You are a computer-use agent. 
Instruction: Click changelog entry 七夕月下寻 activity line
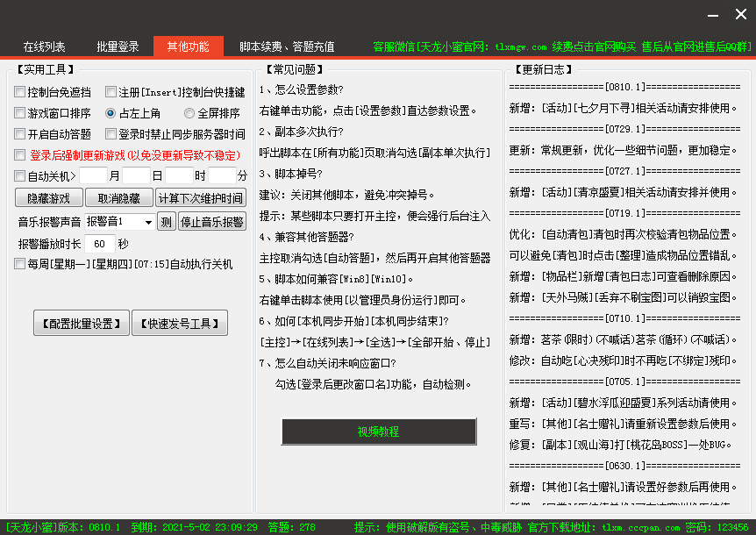[624, 109]
